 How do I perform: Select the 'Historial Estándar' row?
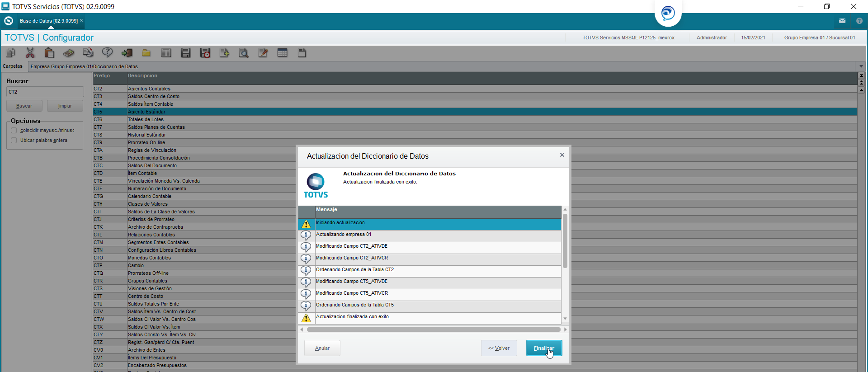click(x=475, y=135)
